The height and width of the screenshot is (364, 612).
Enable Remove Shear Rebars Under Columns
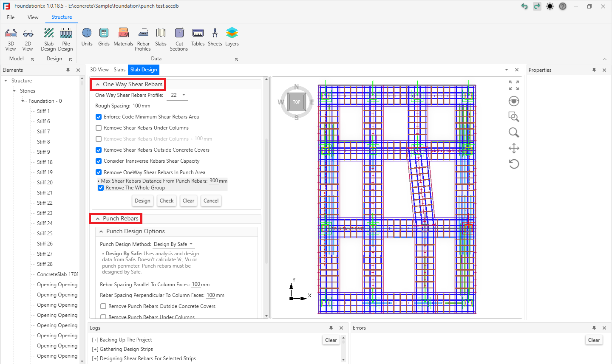pos(99,128)
